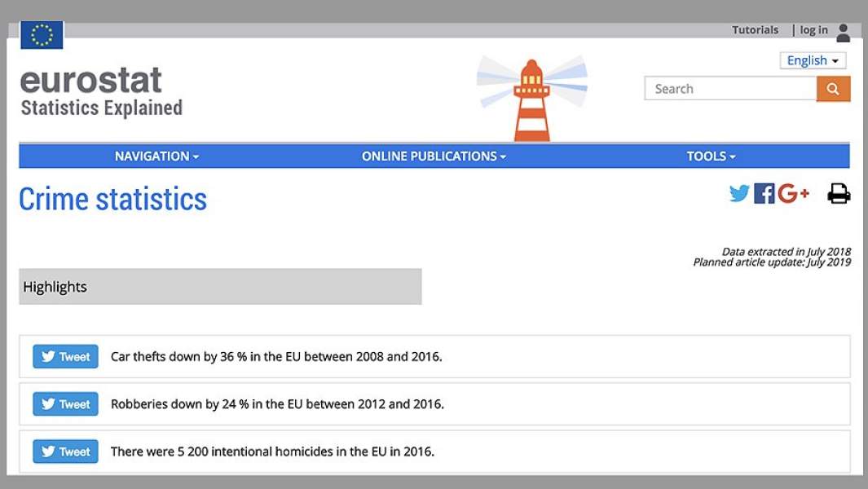Print the page using printer icon
Viewport: 868px width, 489px height.
839,193
